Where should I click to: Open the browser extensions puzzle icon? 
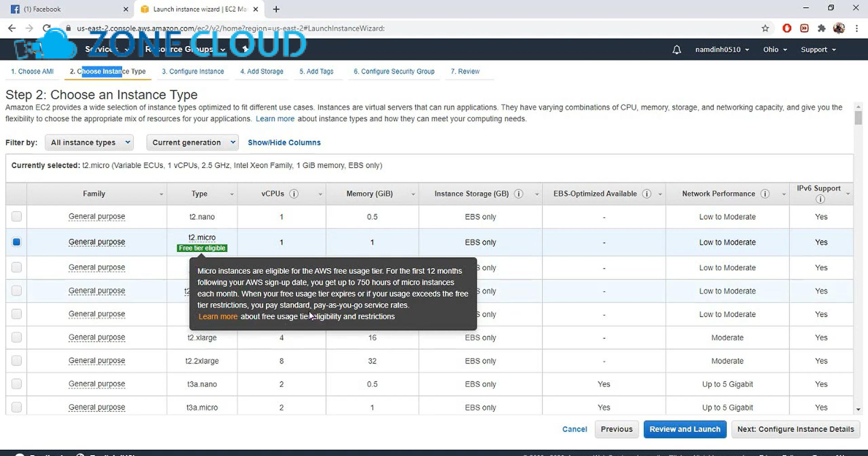pos(821,28)
